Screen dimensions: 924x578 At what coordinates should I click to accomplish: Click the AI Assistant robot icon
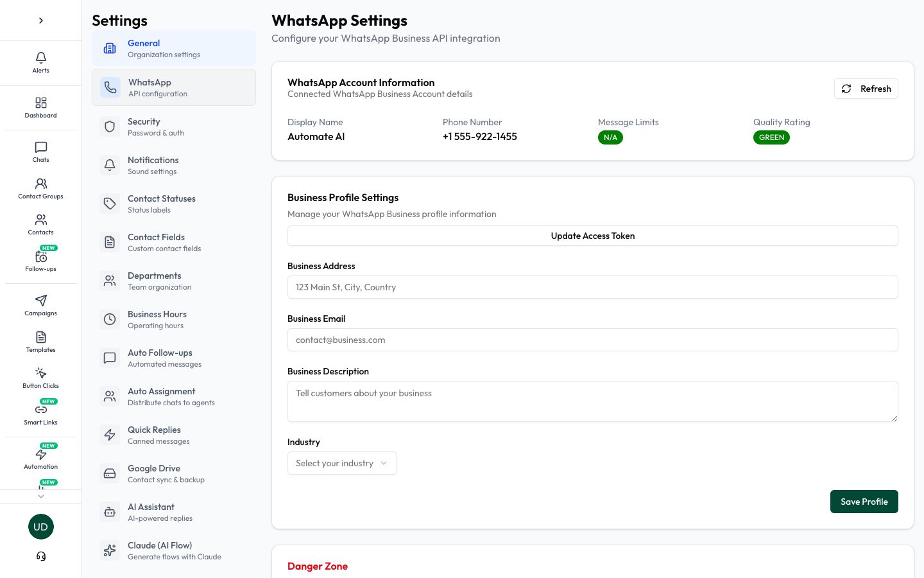point(110,512)
